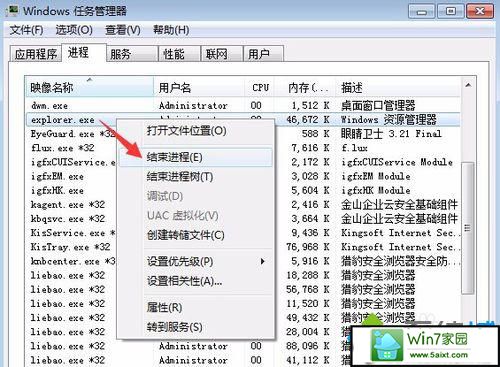Viewport: 500px width, 367px height.
Task: Click the 88,096 K memory value
Action: [308, 346]
